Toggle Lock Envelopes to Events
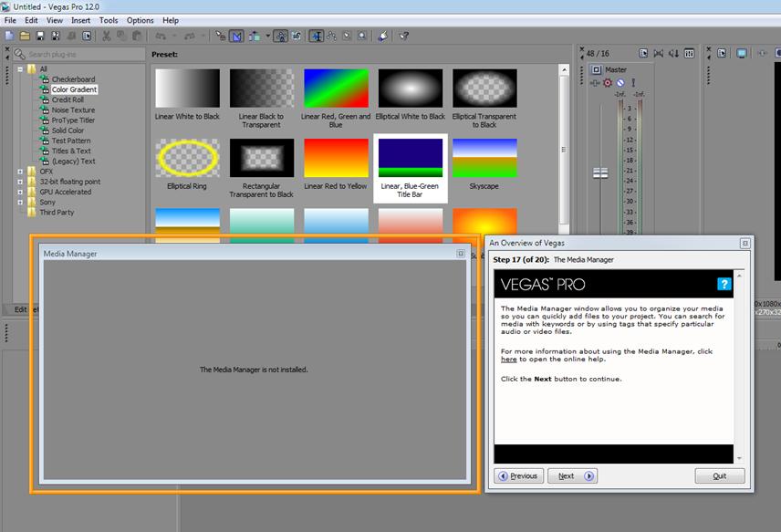Screen dimensions: 781x532 [280, 36]
